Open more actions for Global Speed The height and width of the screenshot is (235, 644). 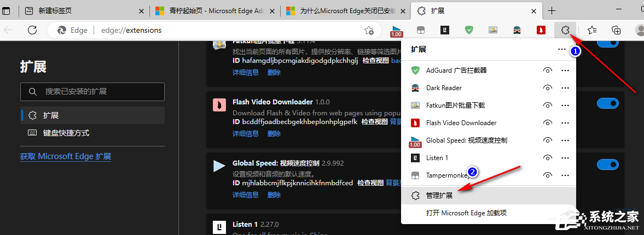[565, 140]
